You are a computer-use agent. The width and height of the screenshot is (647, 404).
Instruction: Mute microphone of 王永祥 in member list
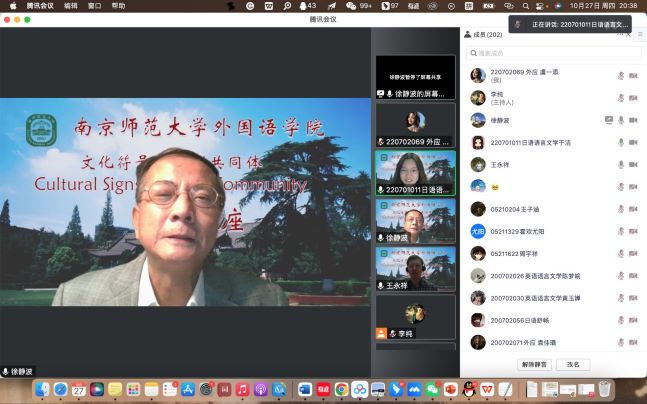point(621,164)
